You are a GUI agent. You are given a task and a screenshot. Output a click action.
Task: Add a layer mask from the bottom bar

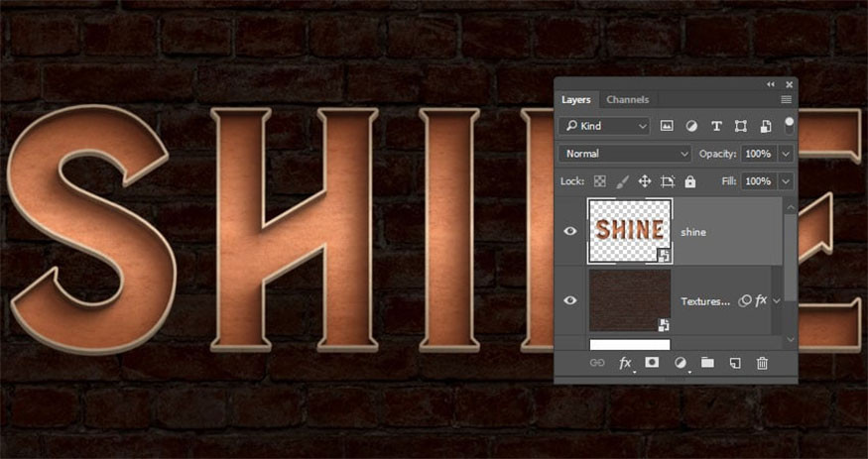pos(652,364)
